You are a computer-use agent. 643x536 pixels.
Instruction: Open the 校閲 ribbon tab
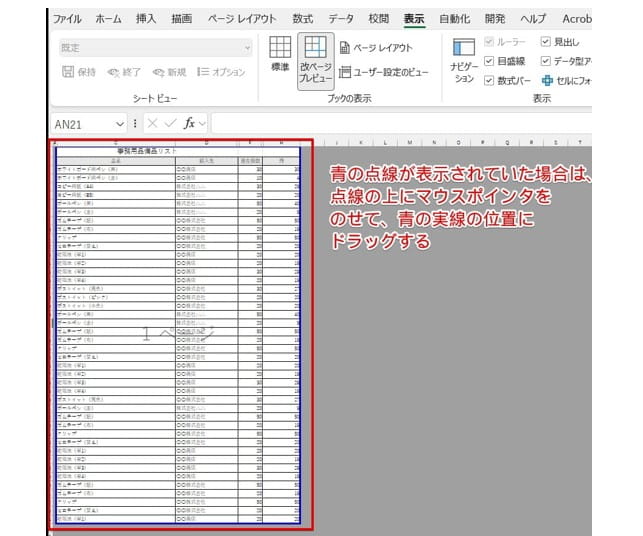pyautogui.click(x=379, y=19)
